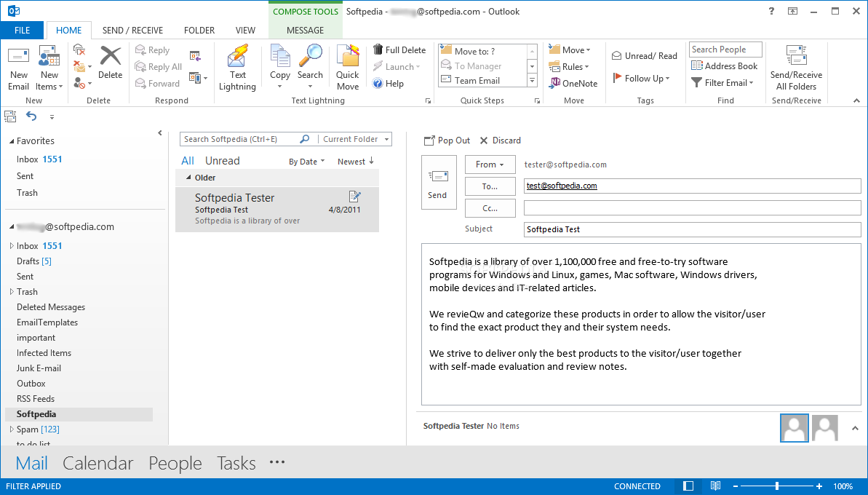Viewport: 868px width, 495px height.
Task: Collapse the Favorites section
Action: 12,141
